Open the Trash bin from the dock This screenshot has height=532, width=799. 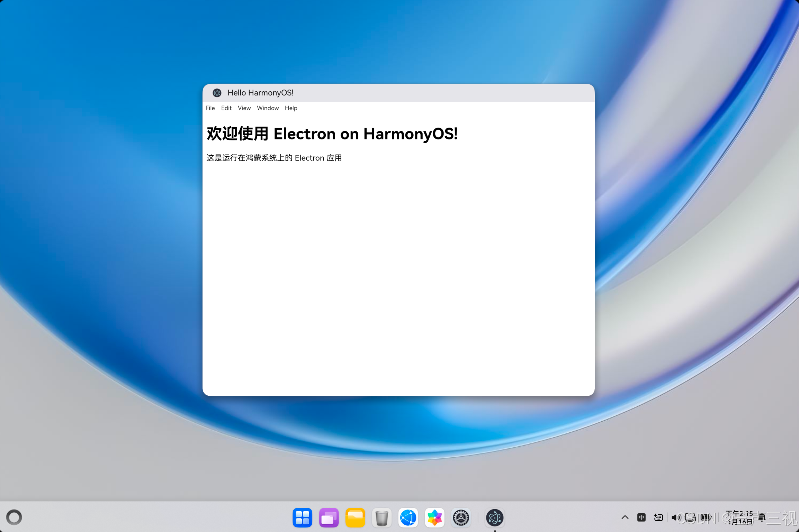point(381,517)
